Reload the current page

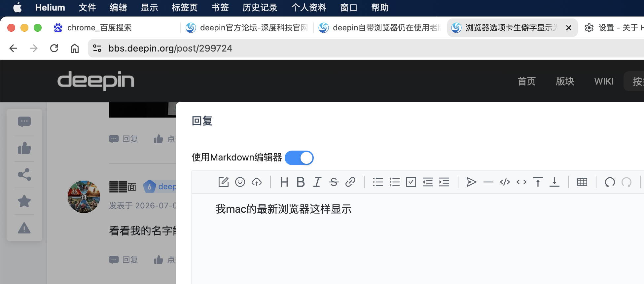pos(54,48)
